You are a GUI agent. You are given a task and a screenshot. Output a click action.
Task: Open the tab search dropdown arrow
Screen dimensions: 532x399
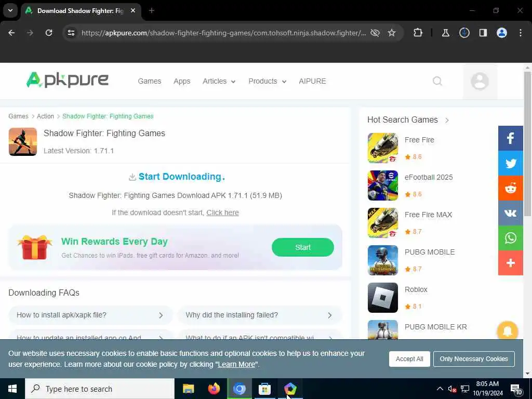pyautogui.click(x=10, y=10)
